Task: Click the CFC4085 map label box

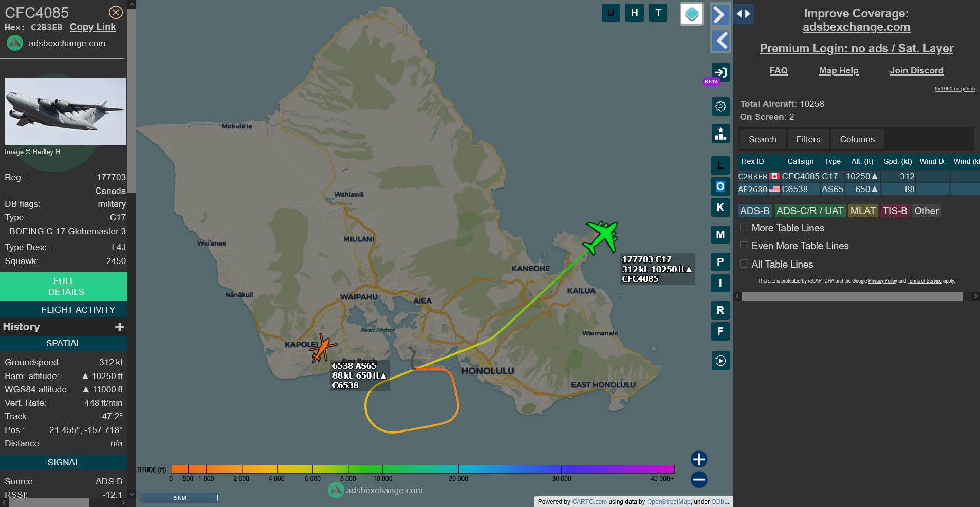Action: (x=657, y=269)
